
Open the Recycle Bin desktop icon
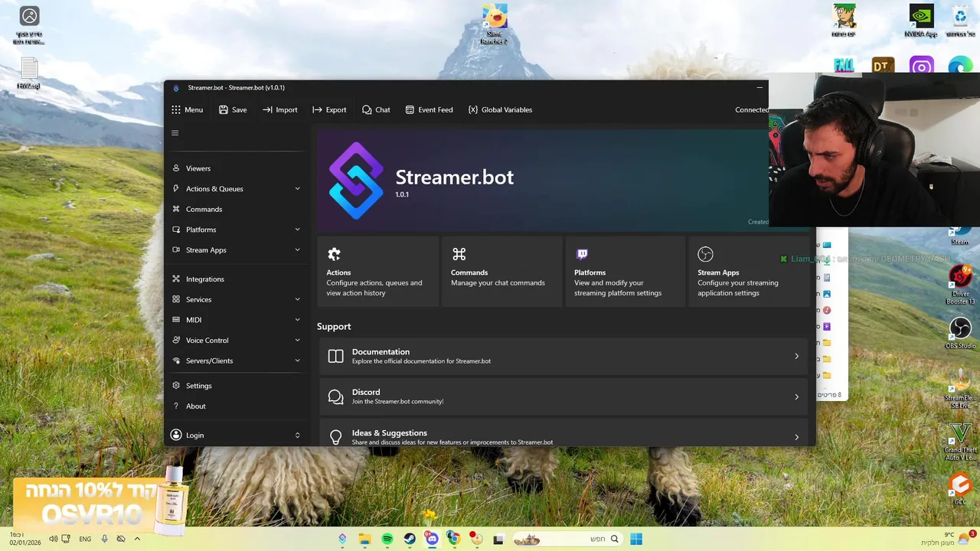pyautogui.click(x=960, y=21)
